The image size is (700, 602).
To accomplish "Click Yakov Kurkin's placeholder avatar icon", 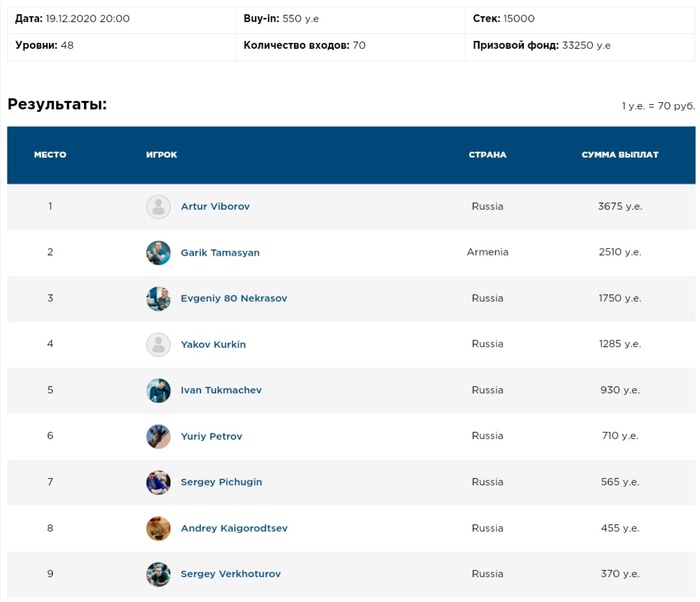I will pyautogui.click(x=158, y=345).
